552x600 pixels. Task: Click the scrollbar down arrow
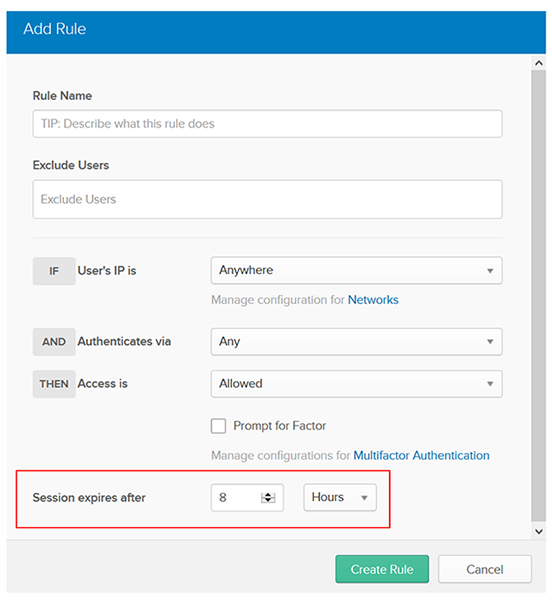pyautogui.click(x=539, y=531)
